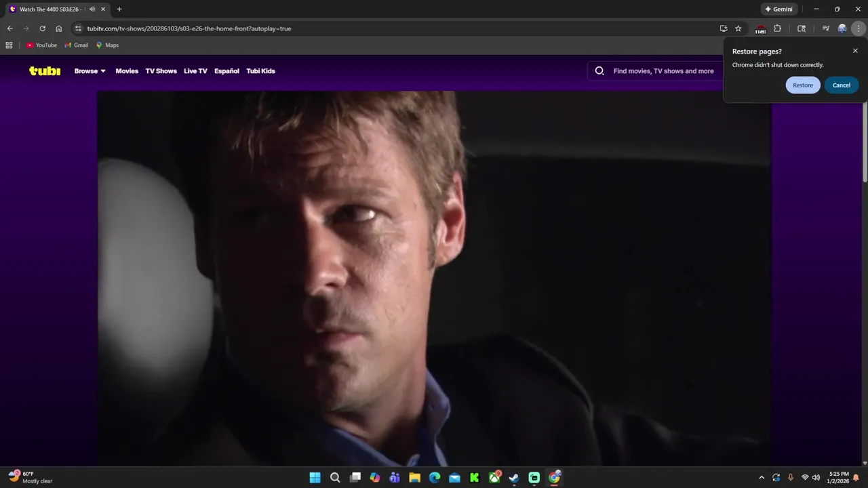Open Microsoft Teams from taskbar
The image size is (868, 488).
point(395,477)
